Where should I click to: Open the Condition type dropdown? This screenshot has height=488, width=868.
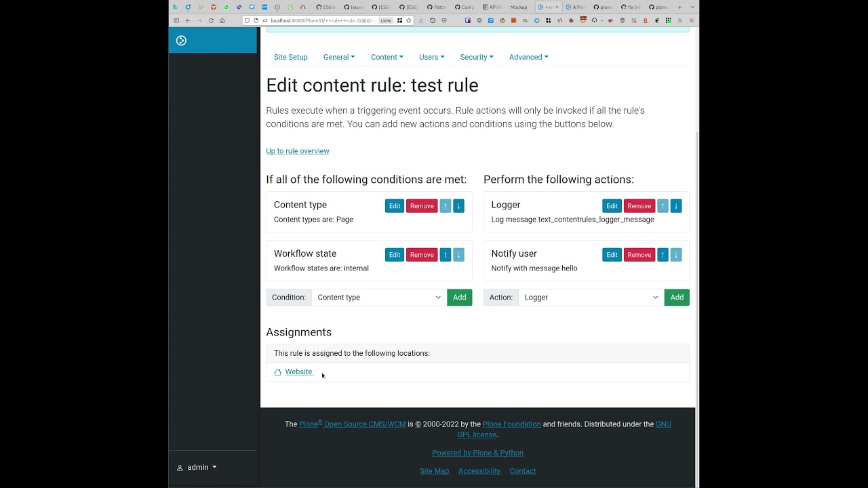coord(378,298)
